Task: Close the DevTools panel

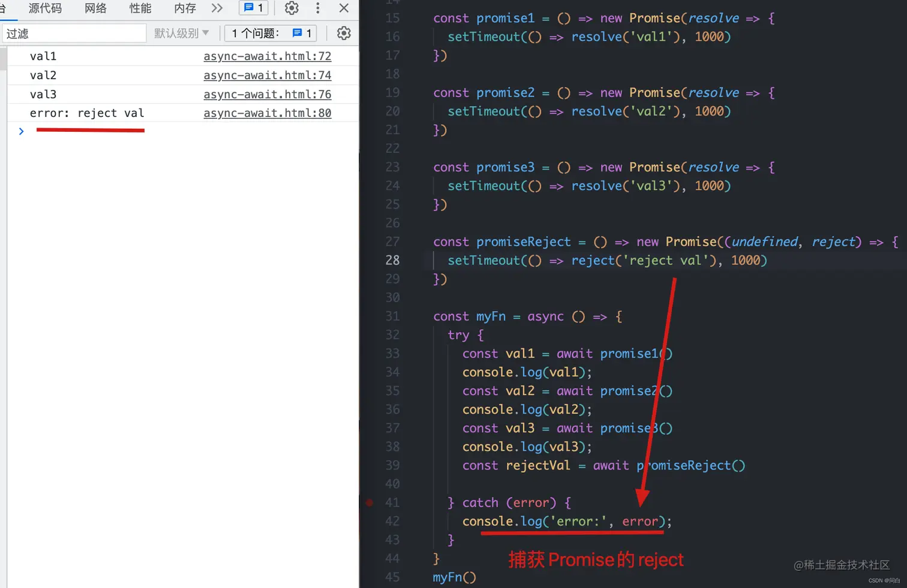Action: 344,8
